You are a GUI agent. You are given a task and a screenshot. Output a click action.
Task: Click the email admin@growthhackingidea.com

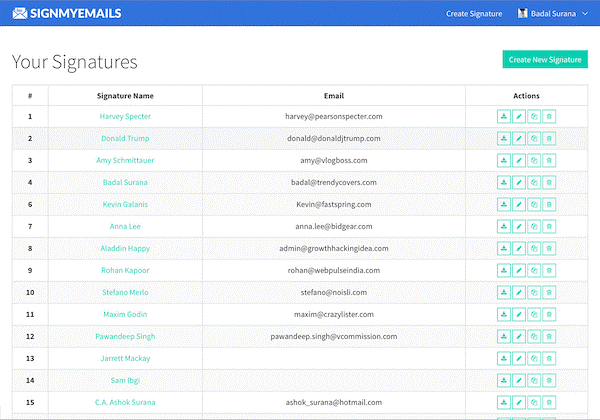(334, 248)
